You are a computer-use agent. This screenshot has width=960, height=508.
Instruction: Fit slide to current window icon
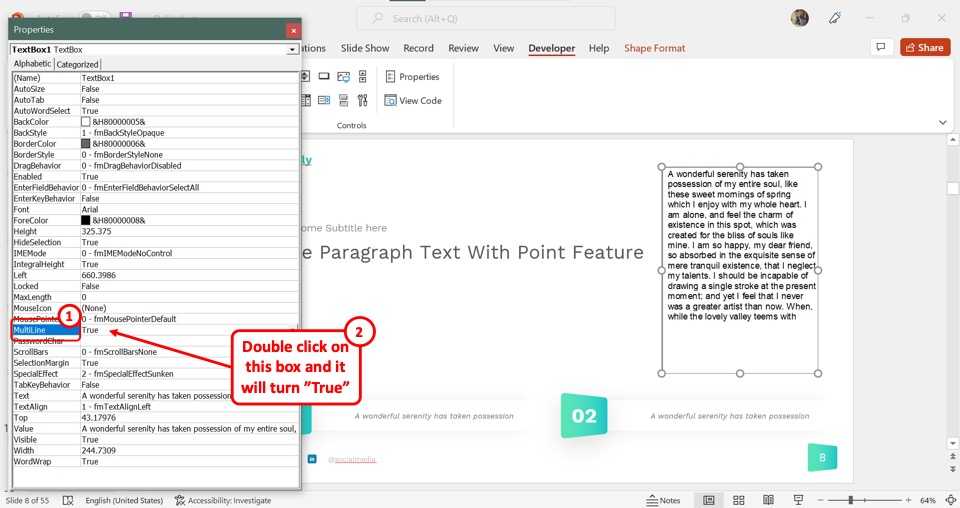tap(949, 500)
